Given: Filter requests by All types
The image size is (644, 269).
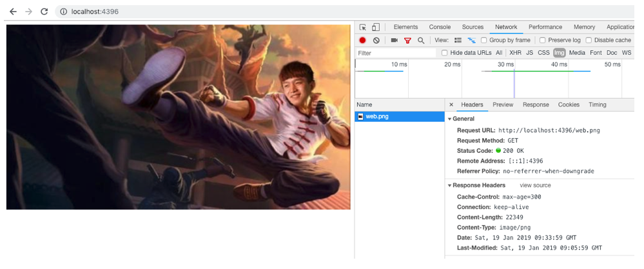Looking at the screenshot, I should (x=498, y=52).
